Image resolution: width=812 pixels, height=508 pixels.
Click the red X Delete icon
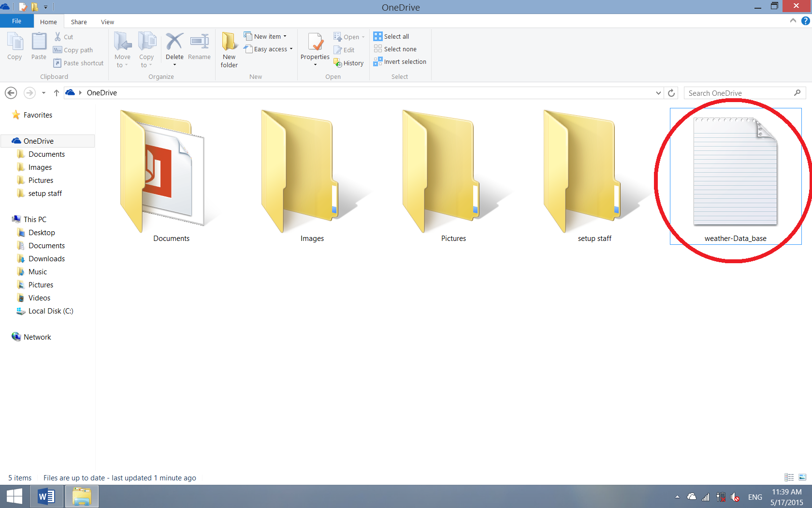[174, 42]
